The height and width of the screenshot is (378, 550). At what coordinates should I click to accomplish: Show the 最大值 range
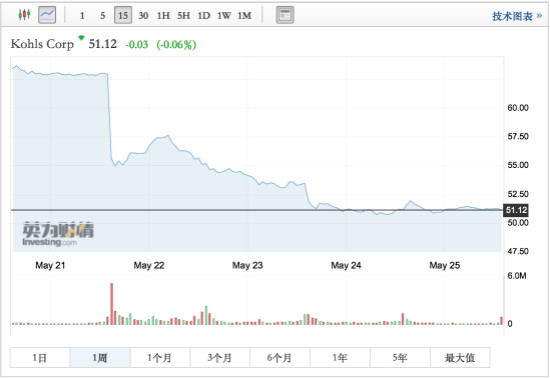point(460,358)
